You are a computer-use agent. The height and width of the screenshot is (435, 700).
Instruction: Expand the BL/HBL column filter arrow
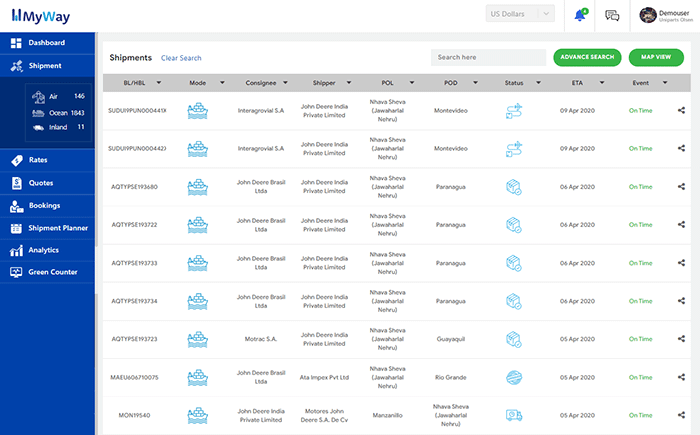(158, 83)
